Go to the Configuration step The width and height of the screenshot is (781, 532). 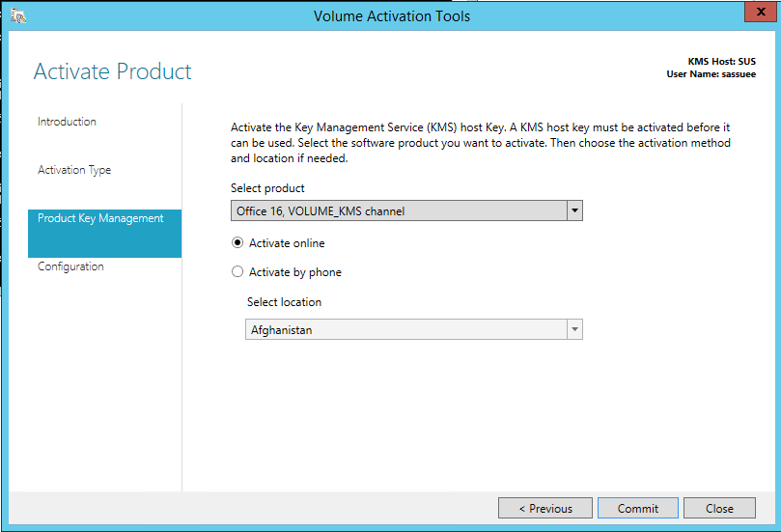coord(70,266)
